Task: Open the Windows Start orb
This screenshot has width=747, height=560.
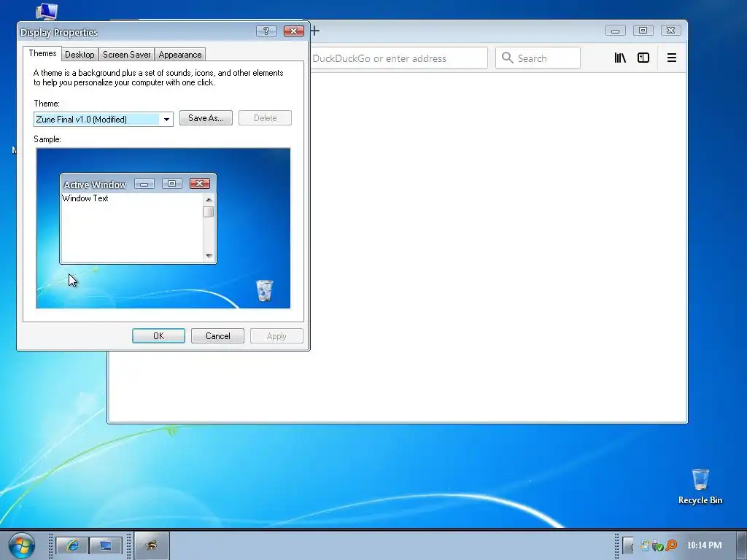Action: point(21,545)
